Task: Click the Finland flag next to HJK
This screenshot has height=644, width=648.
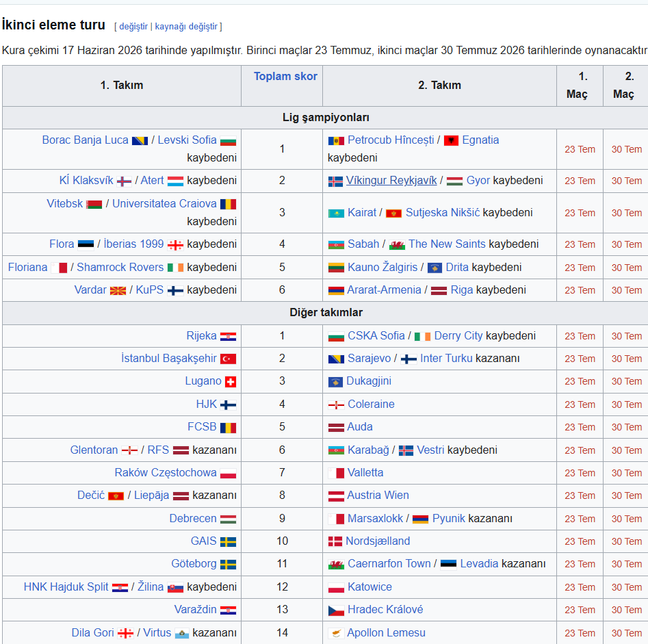Action: click(x=228, y=404)
